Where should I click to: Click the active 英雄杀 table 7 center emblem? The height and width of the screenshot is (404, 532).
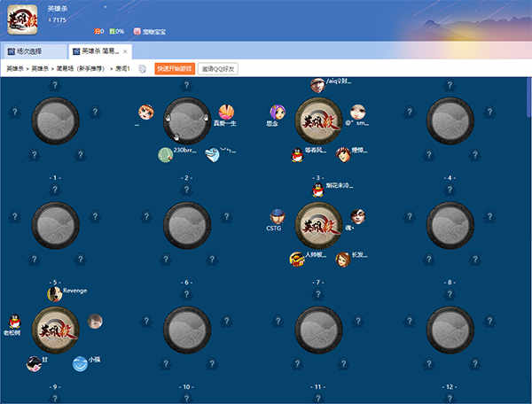[x=318, y=225]
